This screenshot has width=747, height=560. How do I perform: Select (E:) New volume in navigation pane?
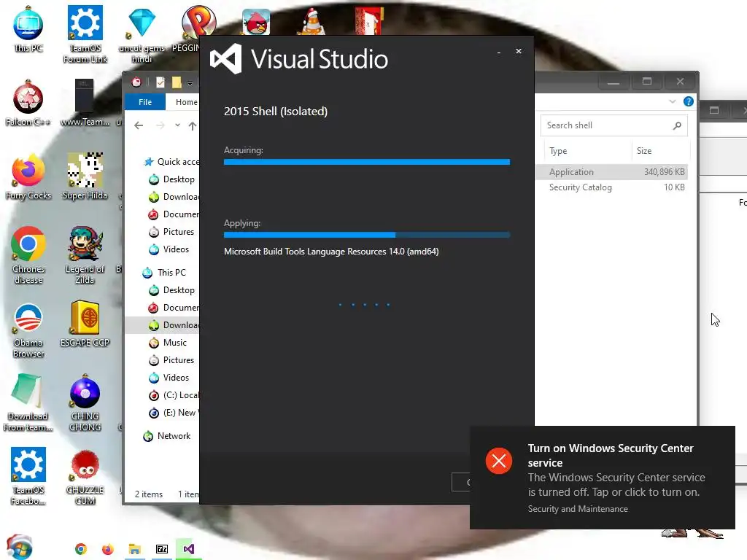click(174, 413)
